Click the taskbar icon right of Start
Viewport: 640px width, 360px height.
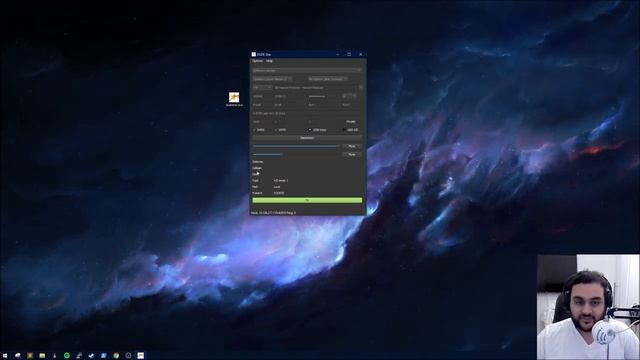(x=18, y=356)
